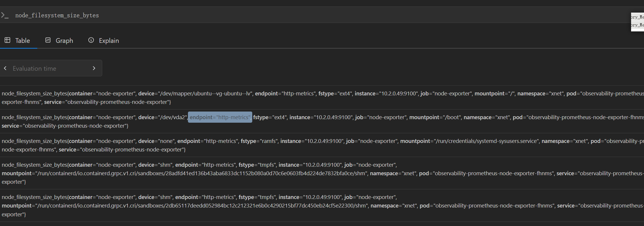Open the Explain tab
Viewport: 644px width, 226px height.
[x=104, y=41]
